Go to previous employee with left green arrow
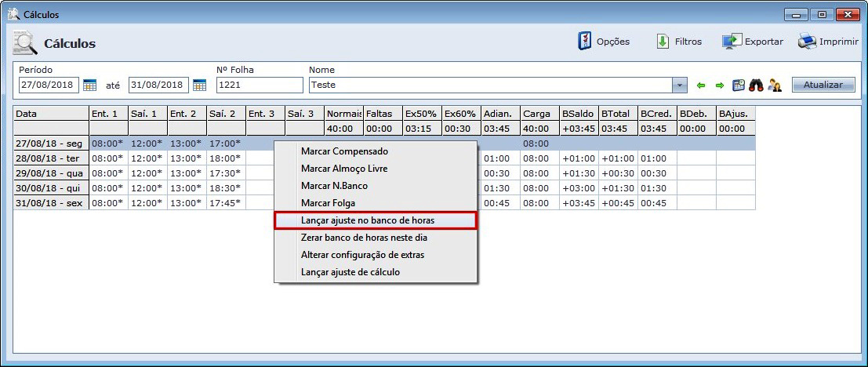 (701, 85)
